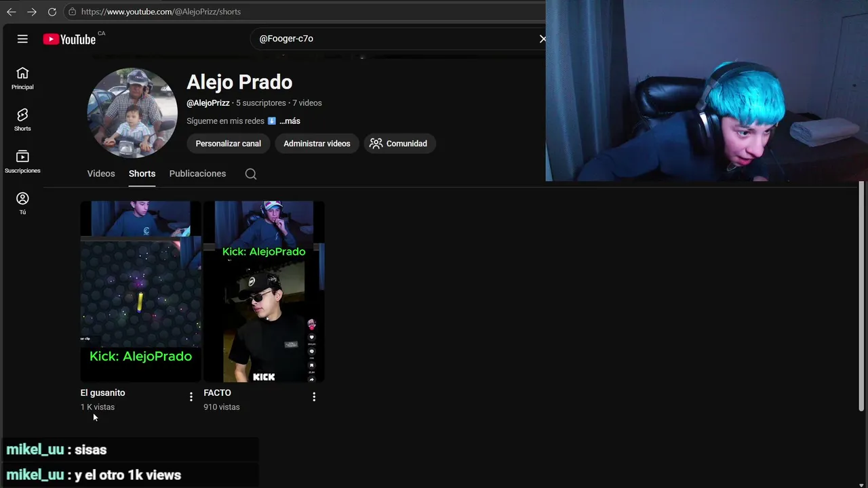Open the FACTO short thumbnail
The image size is (868, 488).
click(x=264, y=291)
